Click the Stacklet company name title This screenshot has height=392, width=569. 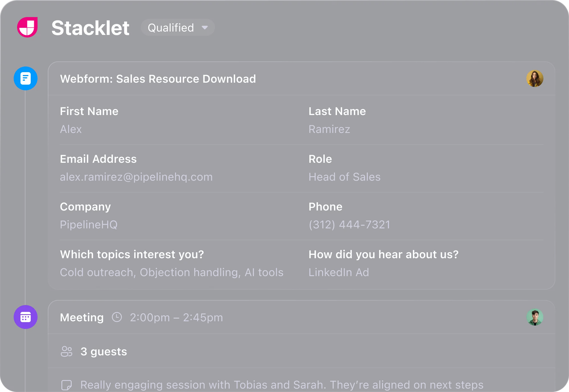coord(90,28)
